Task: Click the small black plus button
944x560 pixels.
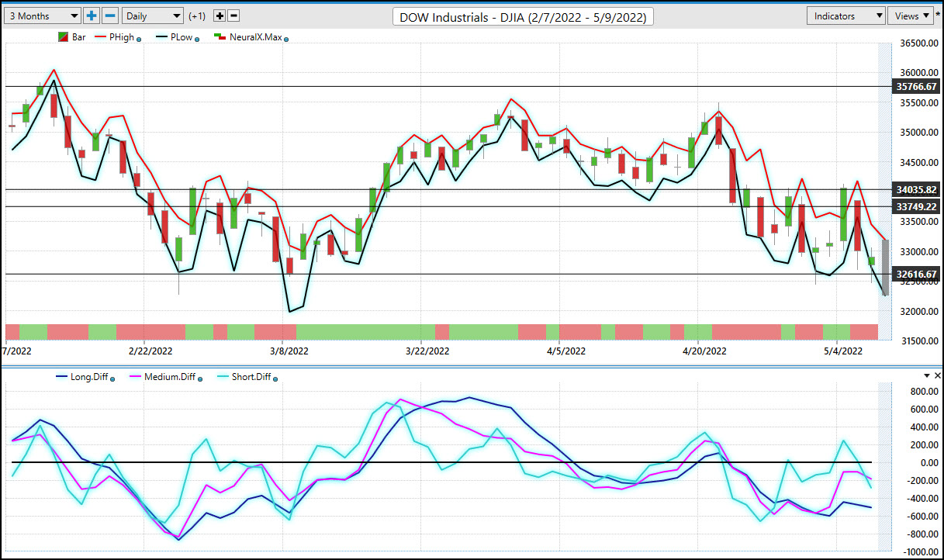Action: [x=220, y=16]
